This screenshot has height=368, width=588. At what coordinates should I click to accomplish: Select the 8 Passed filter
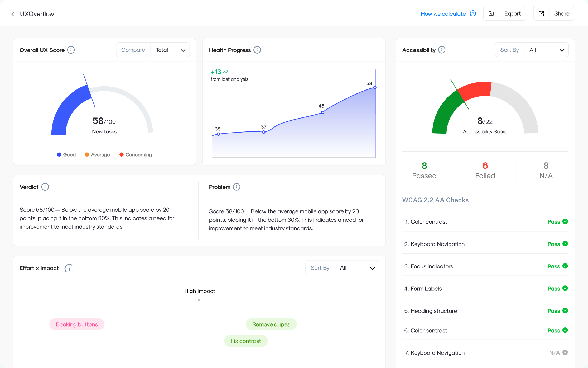click(x=424, y=170)
